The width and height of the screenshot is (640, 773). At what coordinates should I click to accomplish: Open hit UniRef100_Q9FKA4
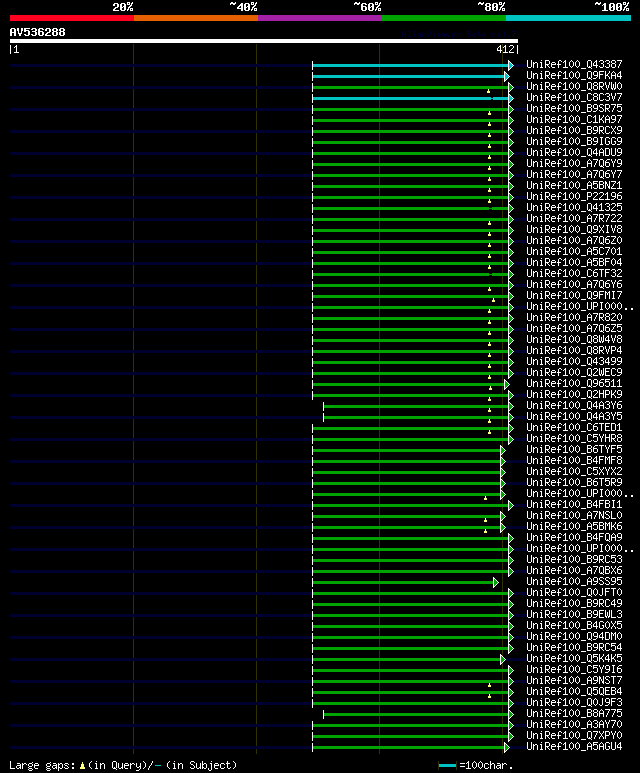click(x=574, y=75)
